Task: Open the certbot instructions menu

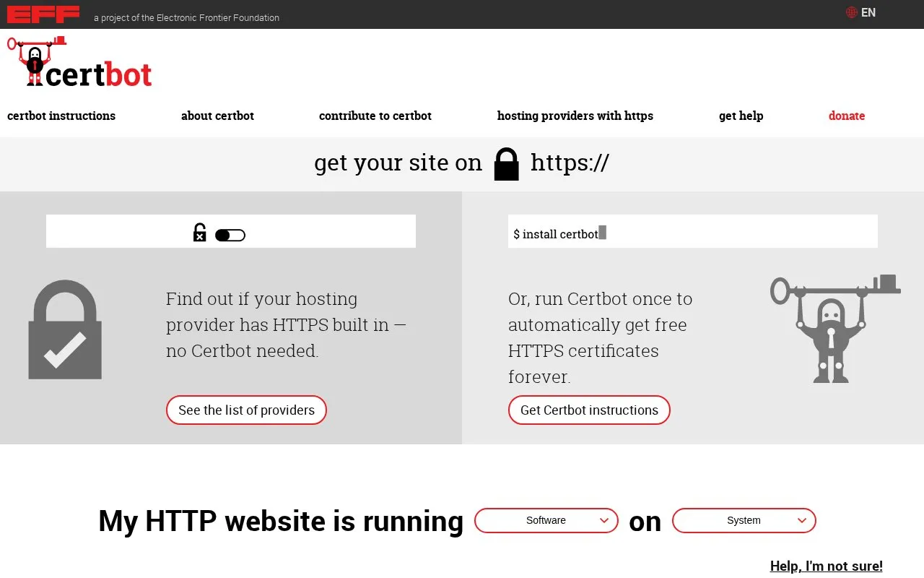Action: (61, 116)
